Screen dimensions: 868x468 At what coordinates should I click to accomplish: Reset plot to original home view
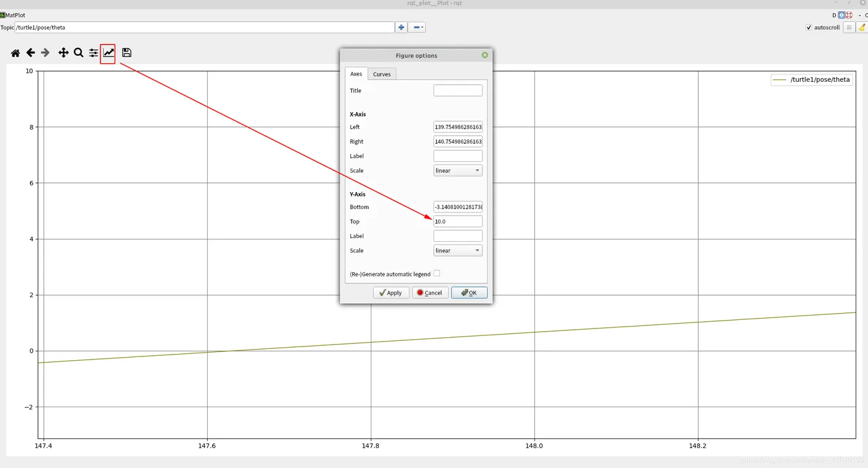(15, 53)
